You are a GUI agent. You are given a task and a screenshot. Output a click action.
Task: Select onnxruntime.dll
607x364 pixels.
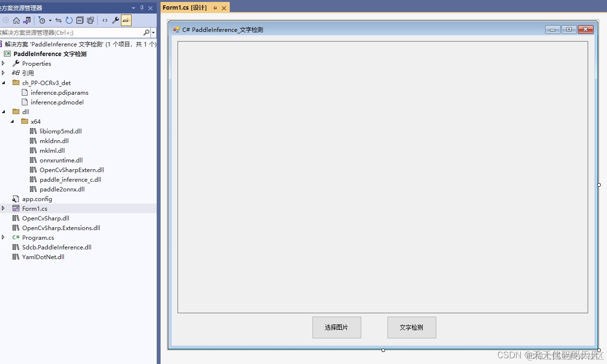tap(61, 160)
